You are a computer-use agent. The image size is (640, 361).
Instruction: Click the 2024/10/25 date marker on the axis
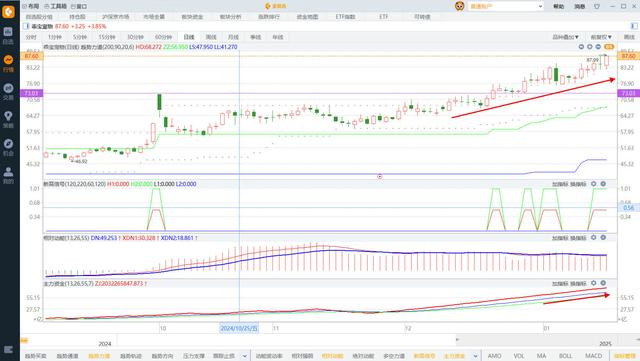[239, 328]
